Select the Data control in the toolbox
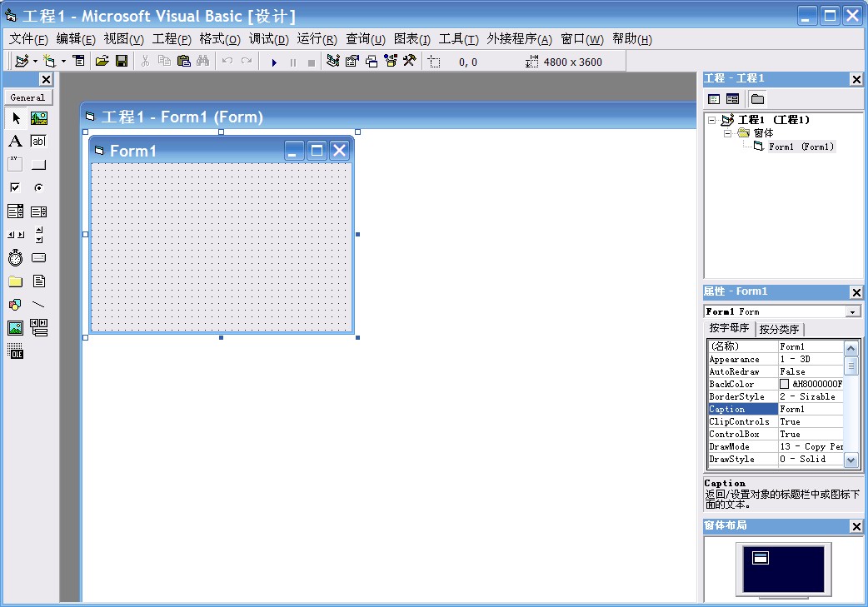 pos(39,327)
